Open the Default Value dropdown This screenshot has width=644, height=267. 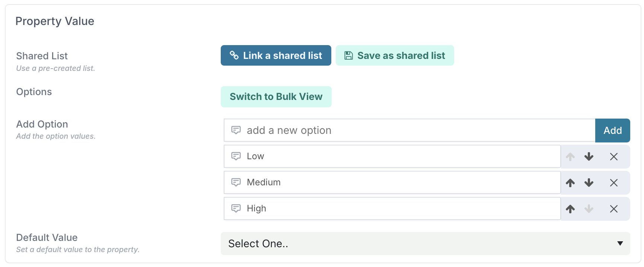click(425, 244)
